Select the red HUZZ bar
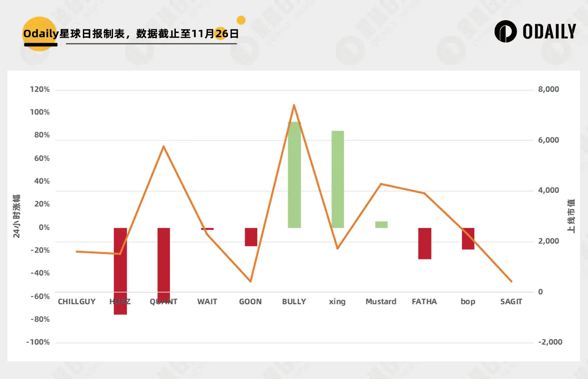 120,271
